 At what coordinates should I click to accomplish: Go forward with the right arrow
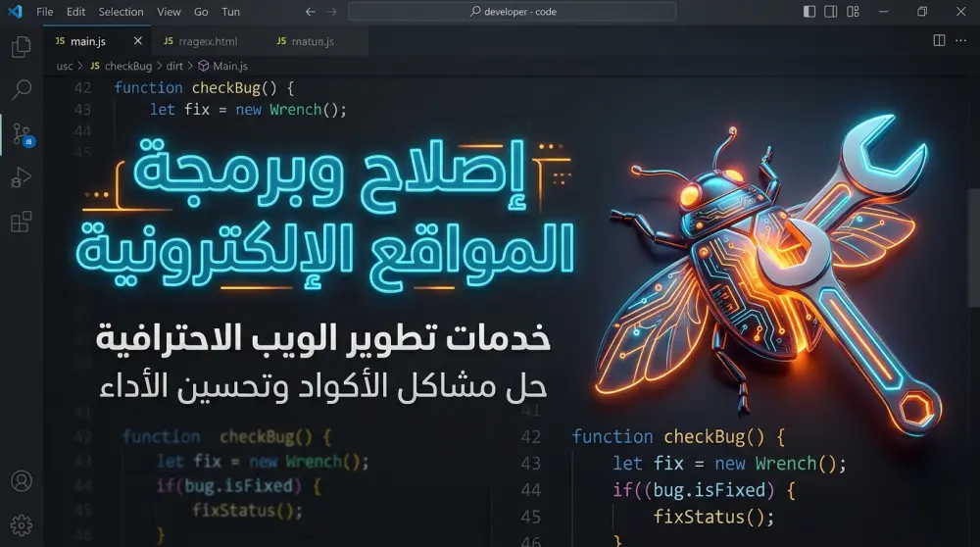(x=332, y=11)
